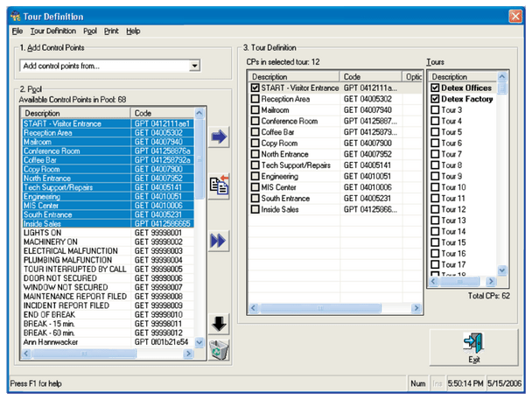Check the Tour 15 checkbox
Screen dimensions: 532x400
[435, 242]
